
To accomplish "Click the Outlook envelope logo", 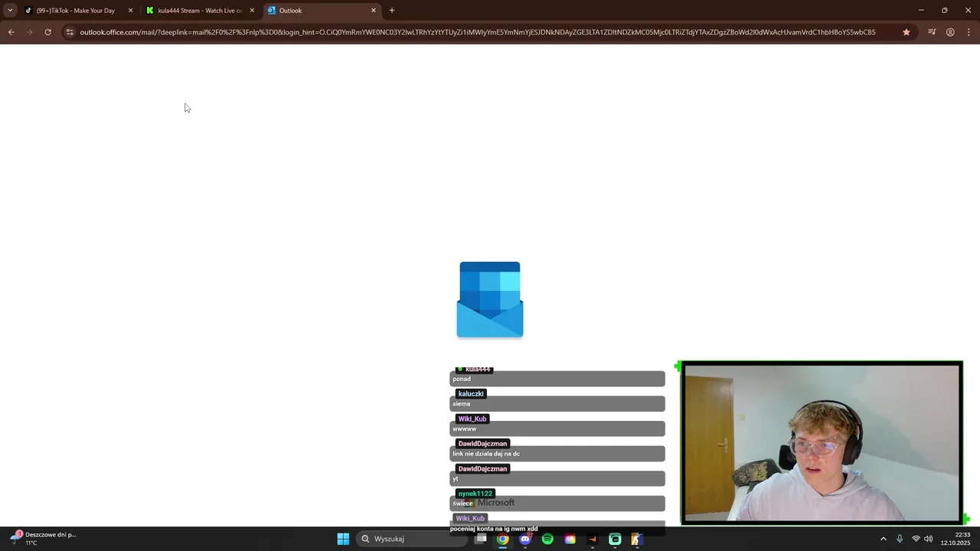I will (x=490, y=299).
